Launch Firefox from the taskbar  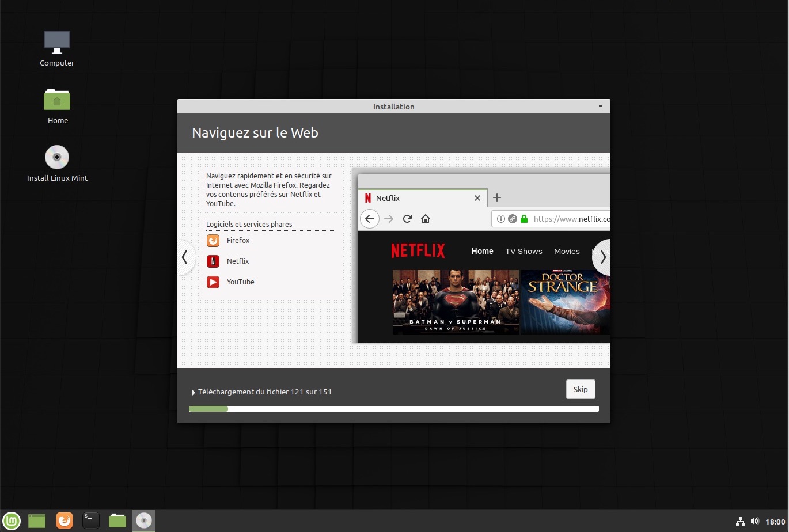[65, 520]
